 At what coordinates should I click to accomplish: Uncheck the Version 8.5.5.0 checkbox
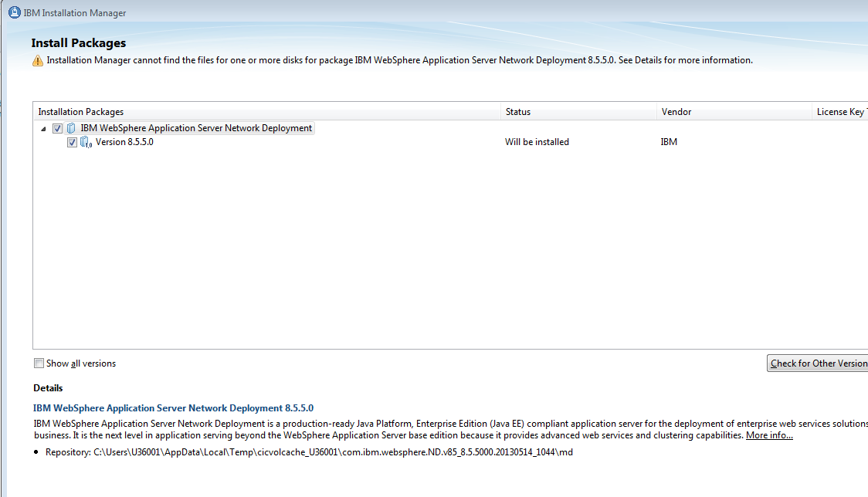tap(72, 142)
